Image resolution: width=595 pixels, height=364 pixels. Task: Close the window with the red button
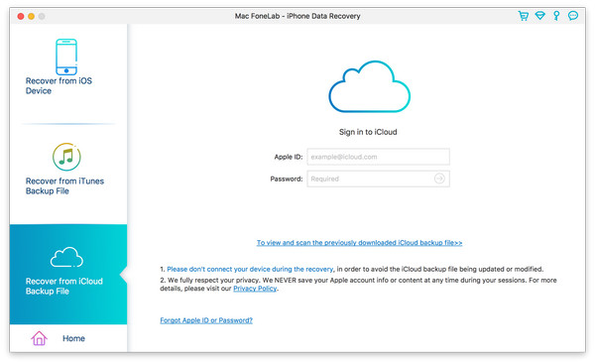click(21, 16)
